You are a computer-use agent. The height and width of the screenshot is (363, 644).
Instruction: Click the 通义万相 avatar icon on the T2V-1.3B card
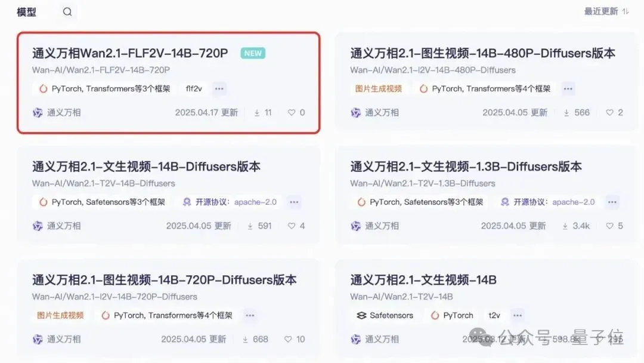(x=355, y=226)
